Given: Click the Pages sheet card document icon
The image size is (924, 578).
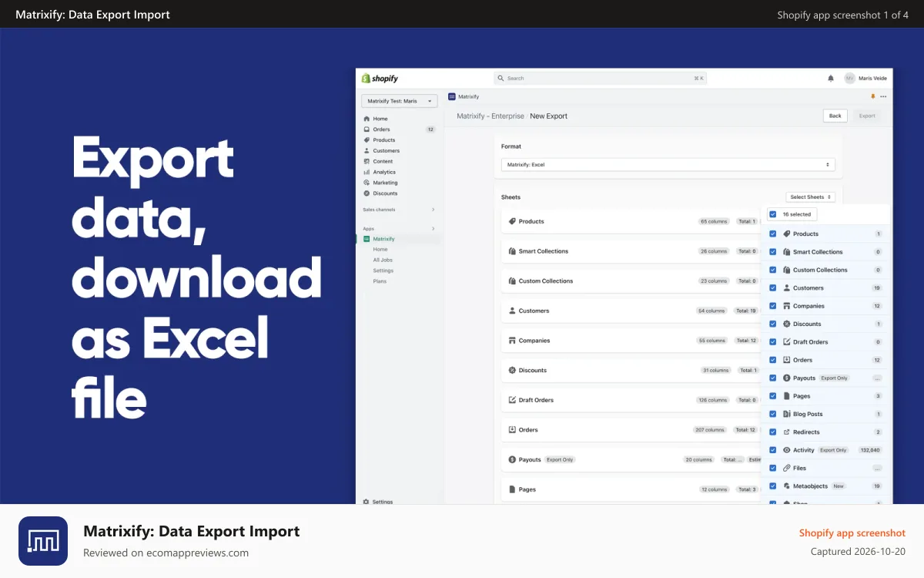Looking at the screenshot, I should click(x=512, y=489).
